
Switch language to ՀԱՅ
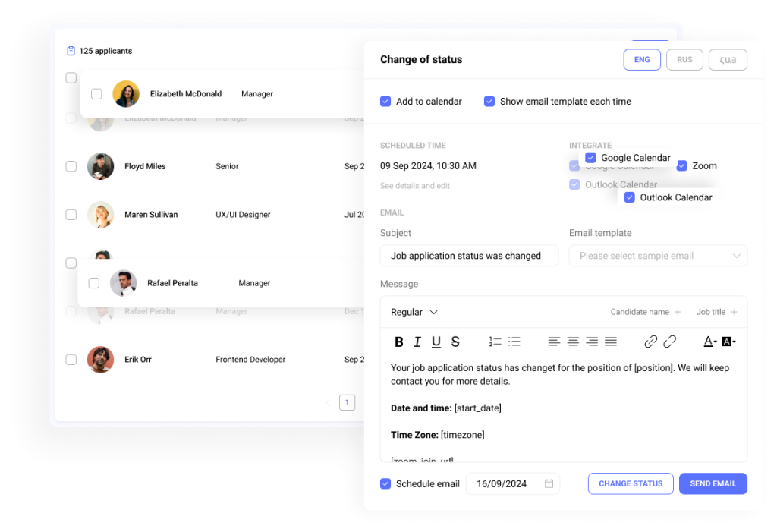coord(727,59)
